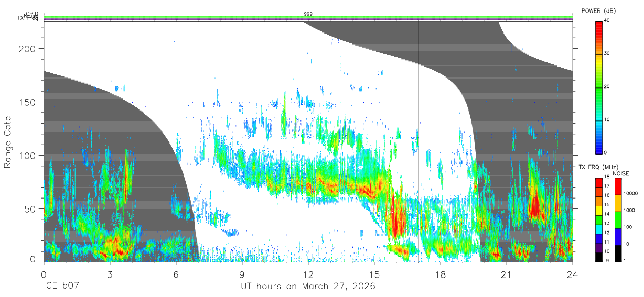Pick the red 17–18 MHz frequency swatch

click(x=598, y=182)
